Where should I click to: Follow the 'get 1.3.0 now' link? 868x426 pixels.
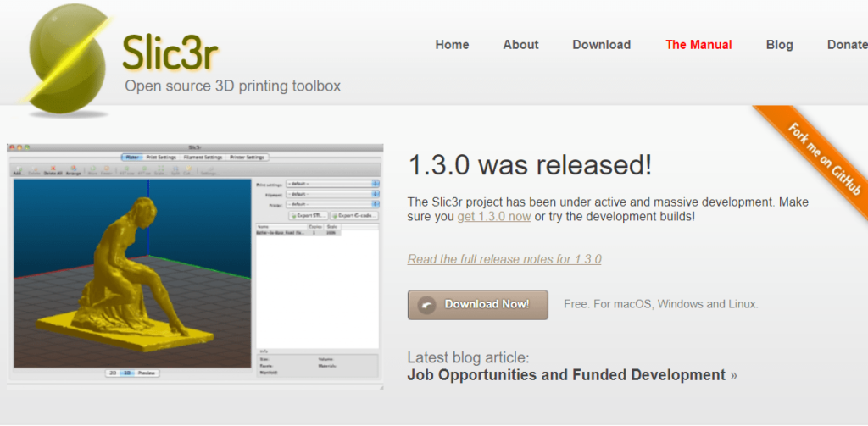pyautogui.click(x=494, y=216)
